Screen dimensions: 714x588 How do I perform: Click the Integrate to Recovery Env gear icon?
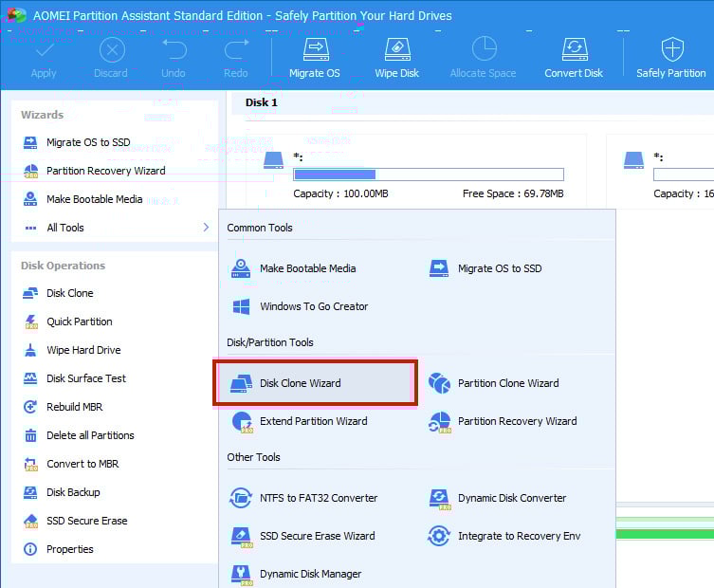click(x=439, y=536)
